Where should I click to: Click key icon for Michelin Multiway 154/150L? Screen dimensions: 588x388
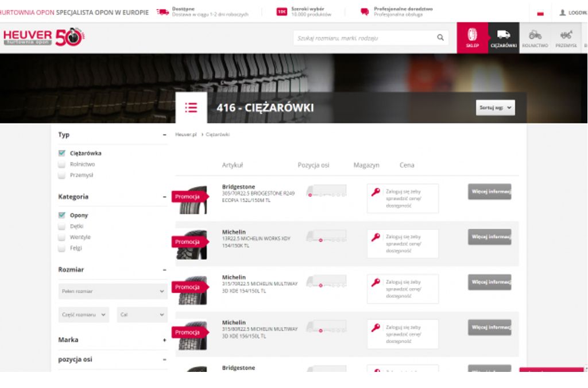click(x=376, y=282)
